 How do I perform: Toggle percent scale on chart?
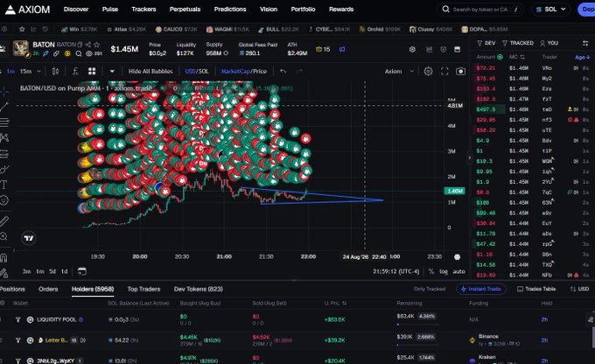click(x=431, y=271)
